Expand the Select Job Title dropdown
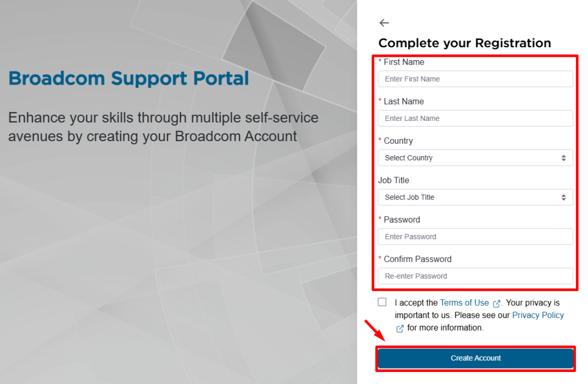The width and height of the screenshot is (588, 384). tap(475, 198)
